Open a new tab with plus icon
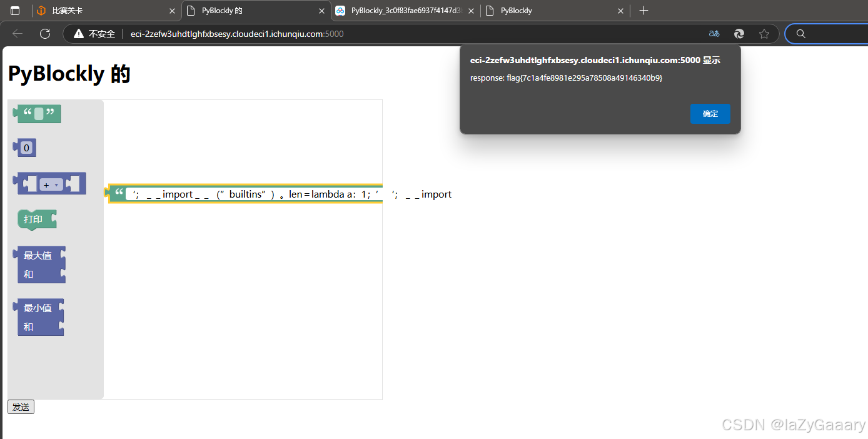 tap(644, 11)
